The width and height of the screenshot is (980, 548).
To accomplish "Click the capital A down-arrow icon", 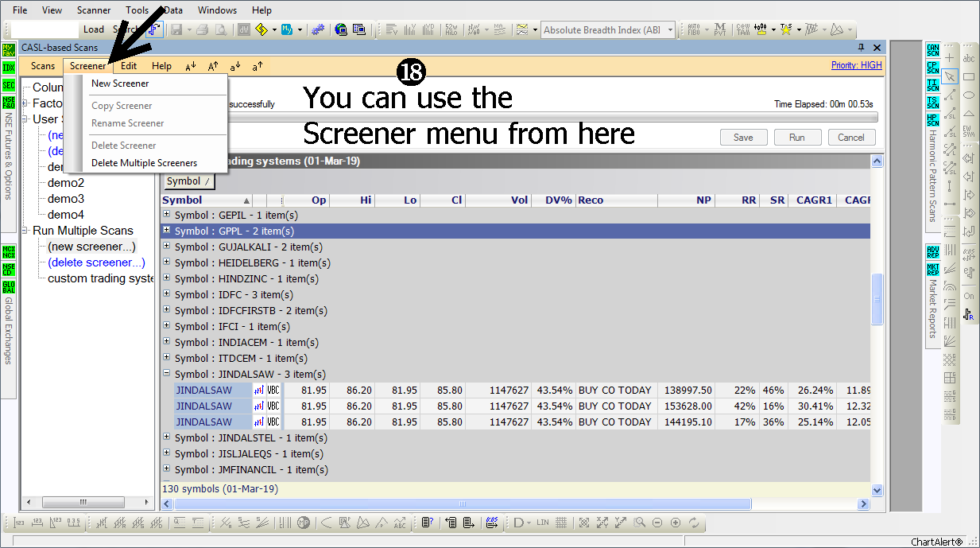I will (x=191, y=66).
